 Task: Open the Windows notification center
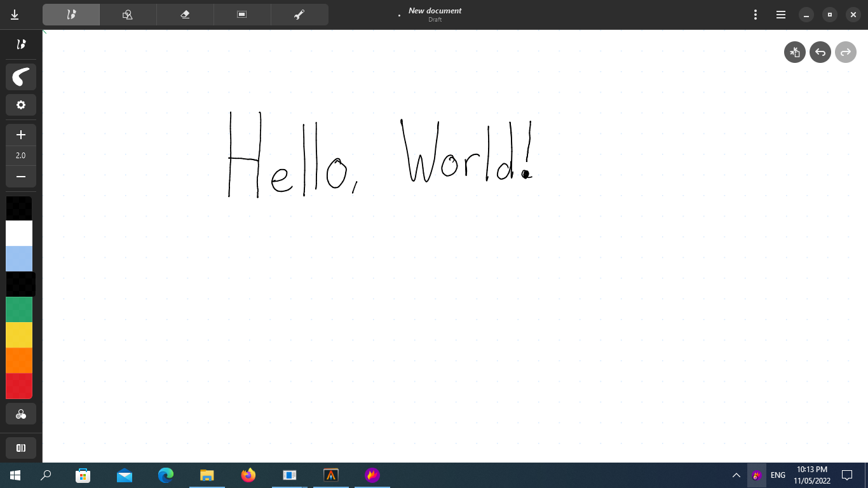pos(847,475)
